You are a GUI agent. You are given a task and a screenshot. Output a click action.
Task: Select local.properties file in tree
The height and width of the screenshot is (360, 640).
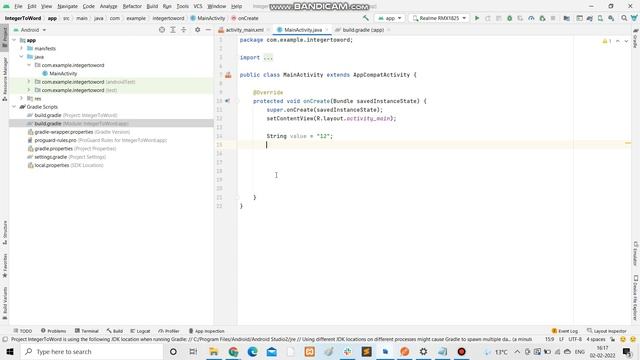[51, 165]
